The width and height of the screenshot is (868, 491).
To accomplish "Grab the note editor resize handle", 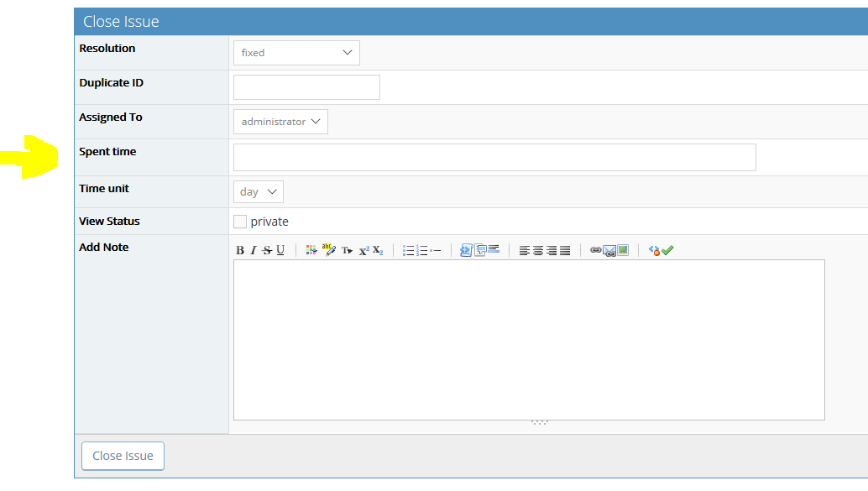I will pyautogui.click(x=540, y=422).
